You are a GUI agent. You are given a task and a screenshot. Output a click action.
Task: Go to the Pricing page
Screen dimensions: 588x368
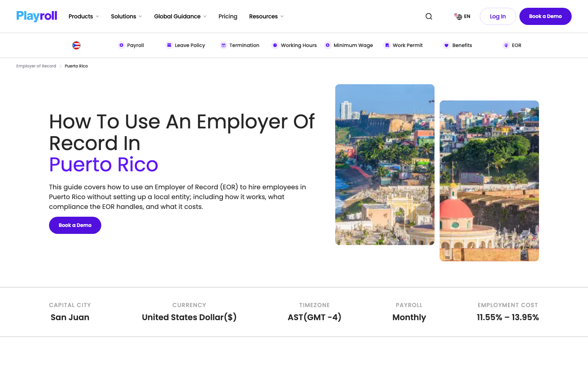click(x=228, y=16)
